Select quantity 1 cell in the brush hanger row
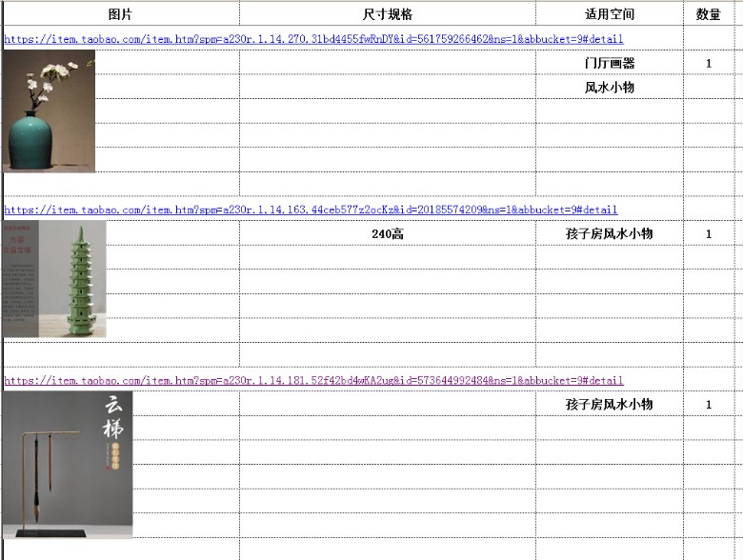This screenshot has height=560, width=743. pos(708,405)
